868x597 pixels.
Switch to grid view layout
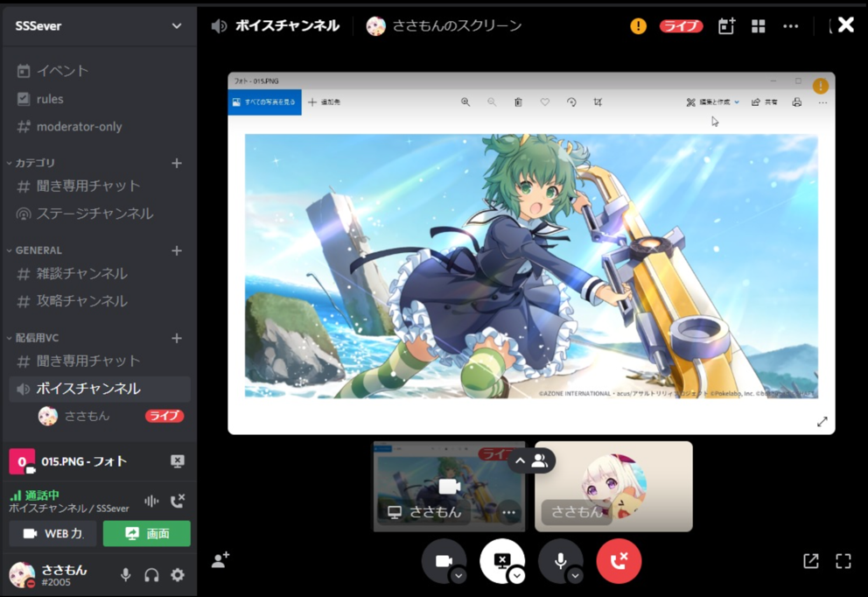click(759, 26)
